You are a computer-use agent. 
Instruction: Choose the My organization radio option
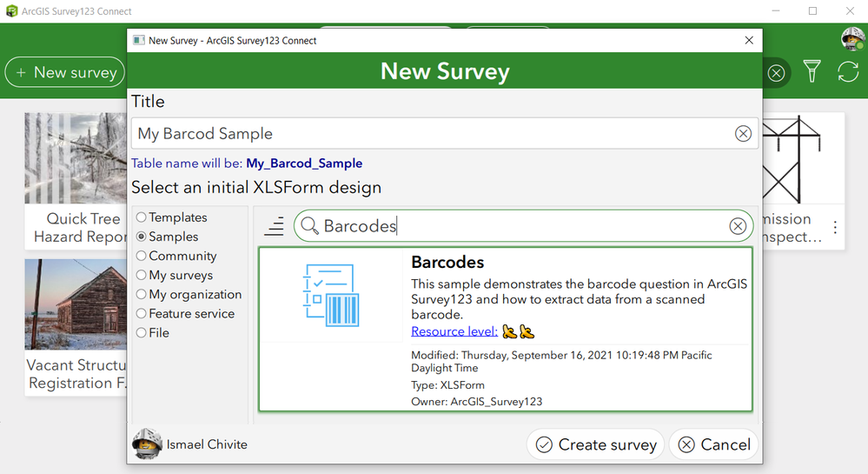(x=142, y=294)
